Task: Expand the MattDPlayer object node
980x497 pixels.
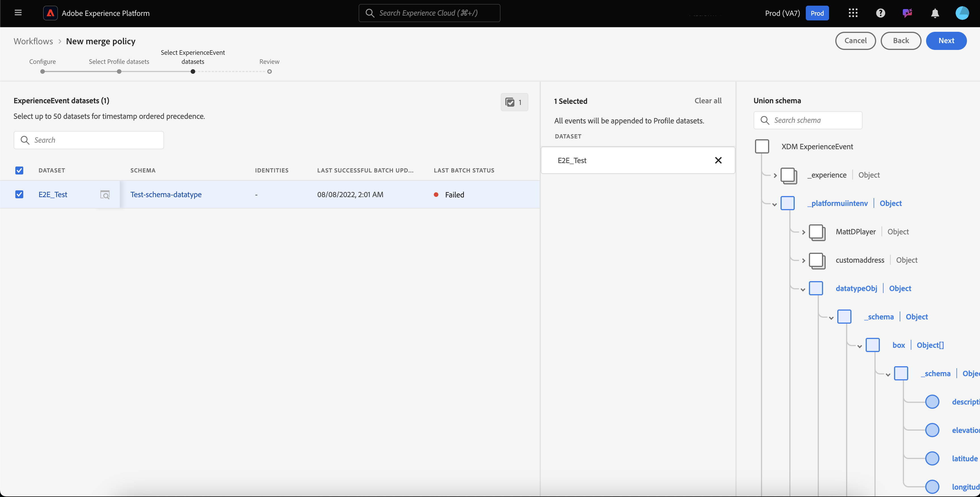Action: pyautogui.click(x=803, y=232)
